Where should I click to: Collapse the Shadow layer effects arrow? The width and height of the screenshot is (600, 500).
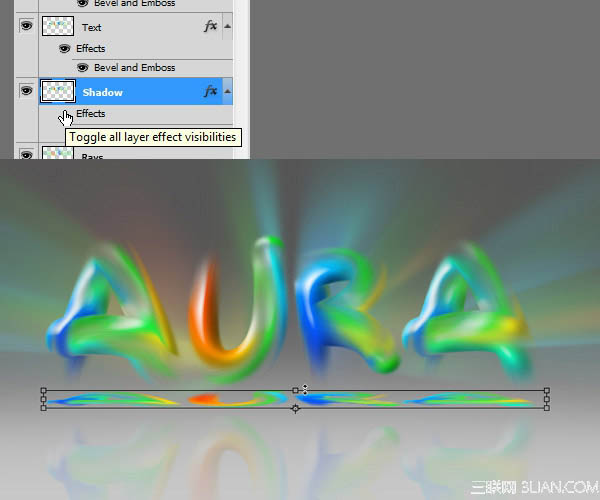tap(227, 91)
